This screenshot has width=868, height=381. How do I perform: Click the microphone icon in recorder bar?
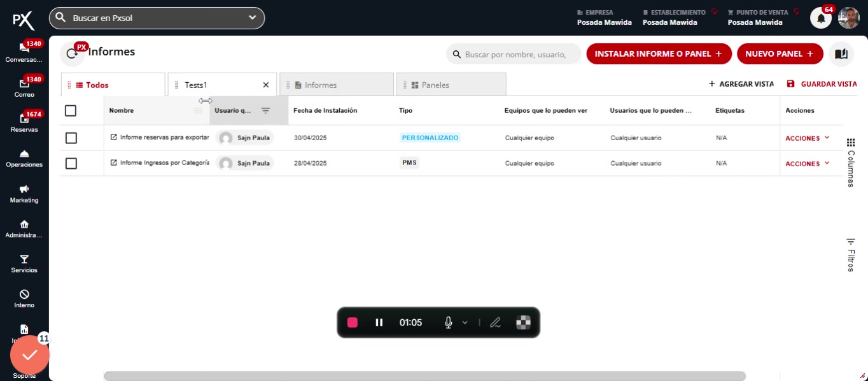448,322
